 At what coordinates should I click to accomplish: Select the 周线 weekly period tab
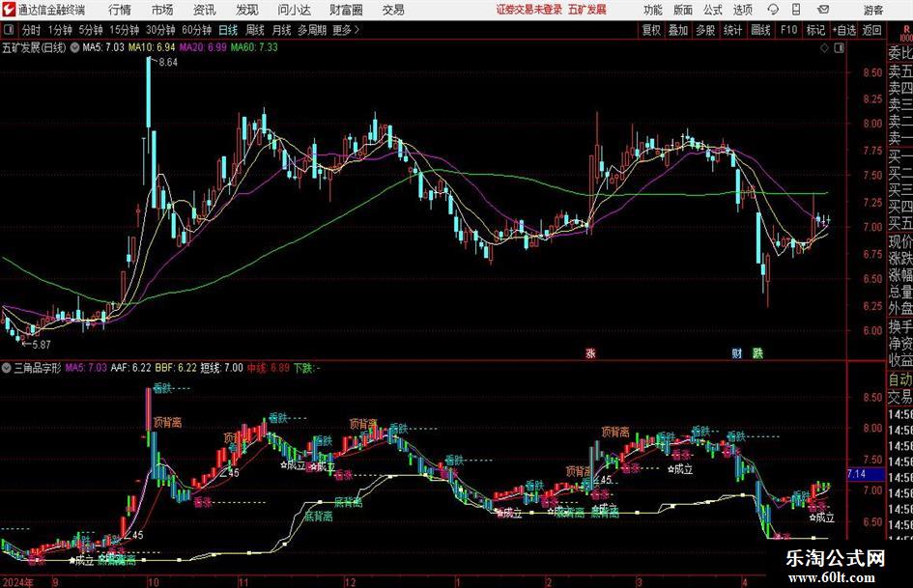click(255, 30)
